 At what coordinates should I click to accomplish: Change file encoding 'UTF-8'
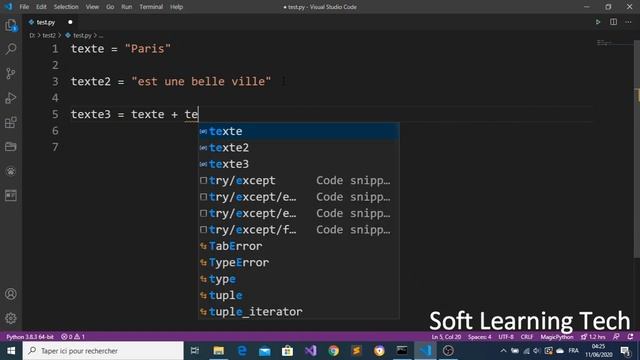[506, 337]
